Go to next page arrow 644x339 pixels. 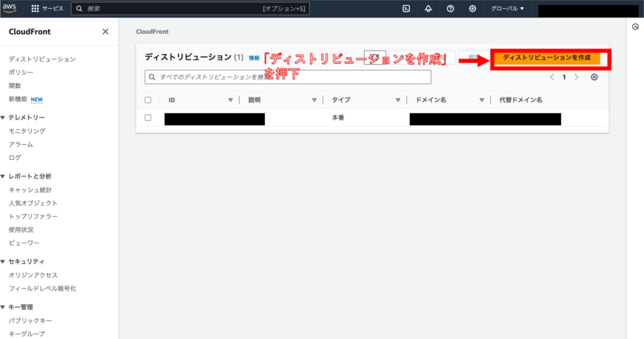[576, 77]
